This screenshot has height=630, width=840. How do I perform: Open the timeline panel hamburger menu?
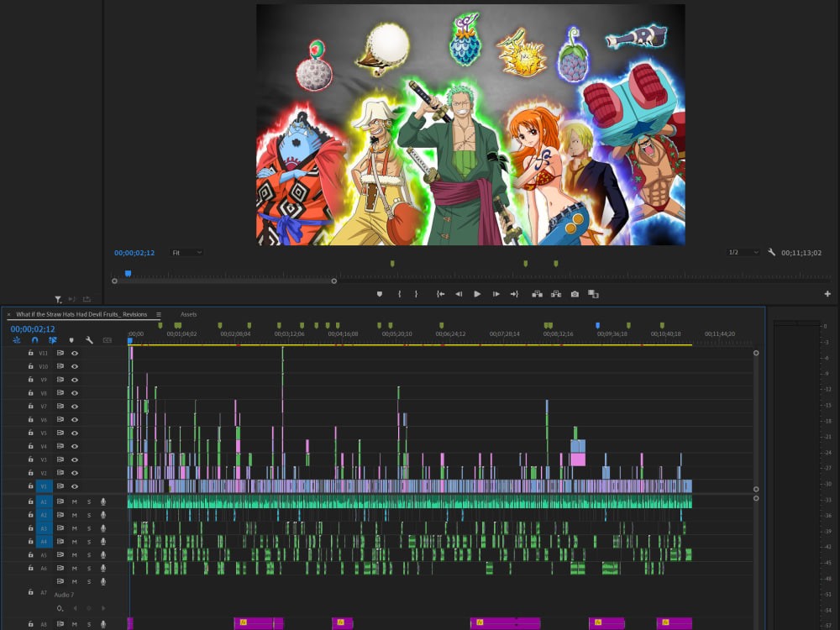click(158, 314)
